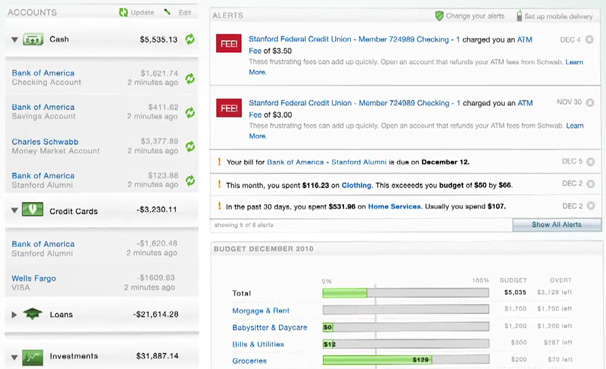
Task: Open the Clothing category link
Action: (356, 185)
